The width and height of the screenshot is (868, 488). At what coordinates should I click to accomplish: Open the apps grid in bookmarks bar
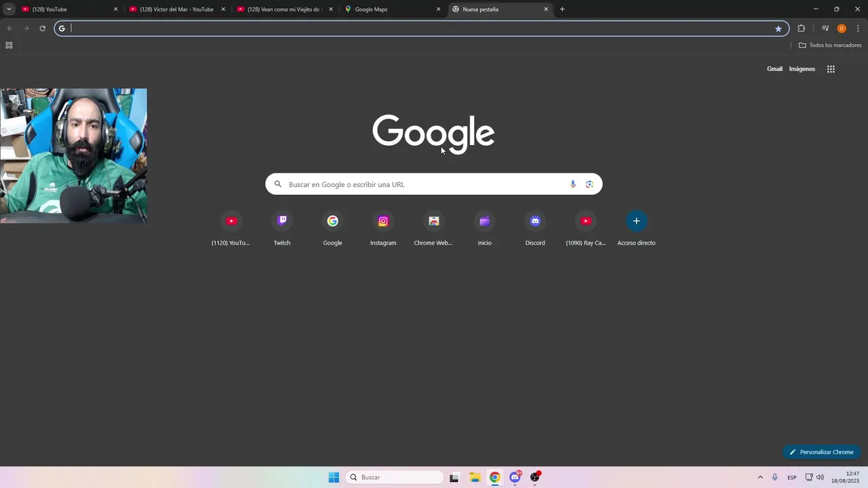[9, 45]
